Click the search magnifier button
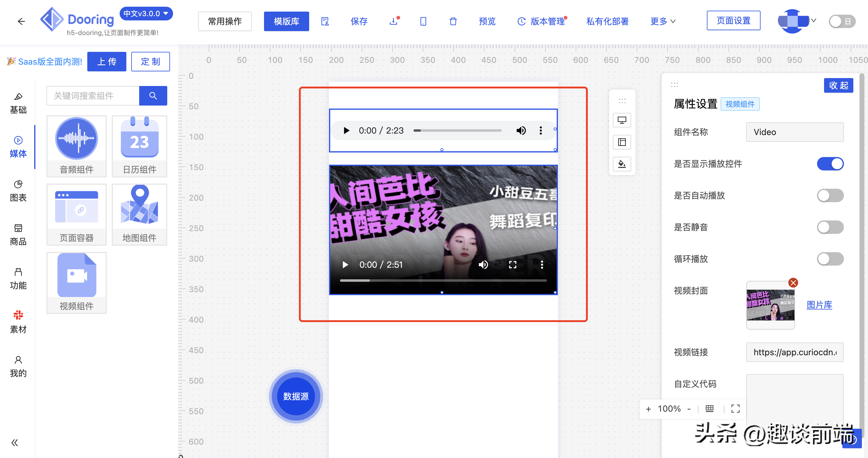868x458 pixels. click(x=153, y=96)
